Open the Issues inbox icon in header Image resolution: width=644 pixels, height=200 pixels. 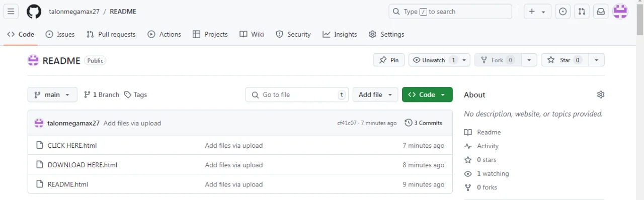point(563,12)
